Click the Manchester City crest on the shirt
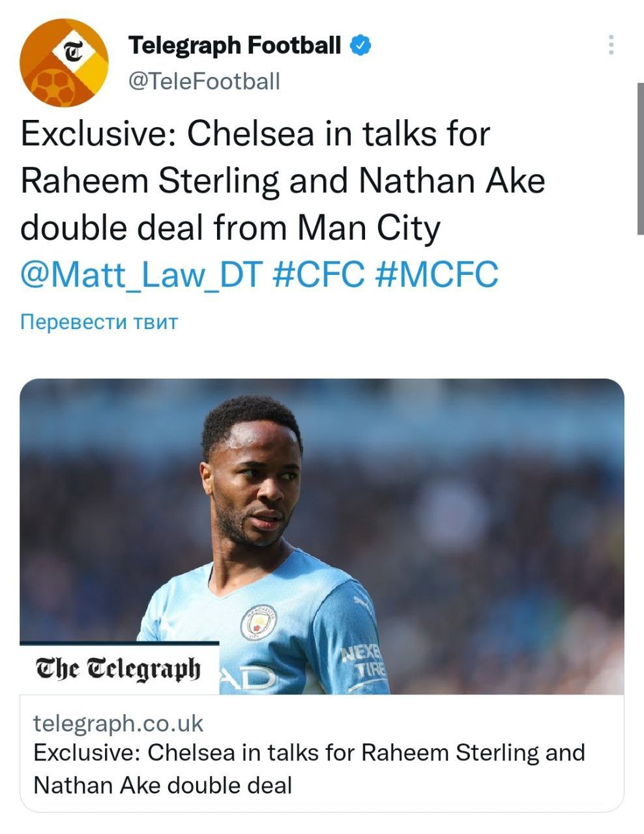The width and height of the screenshot is (644, 834). (x=259, y=622)
